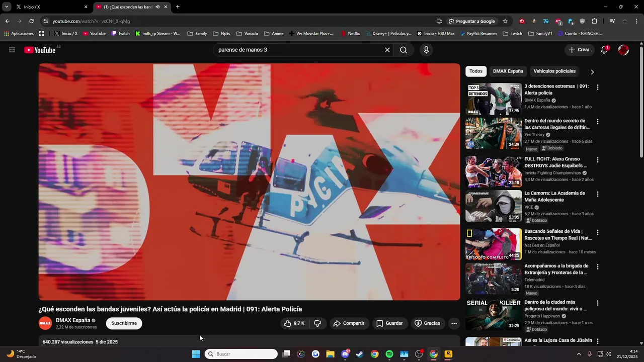Open options for 3 detenciones extremas video

[598, 87]
